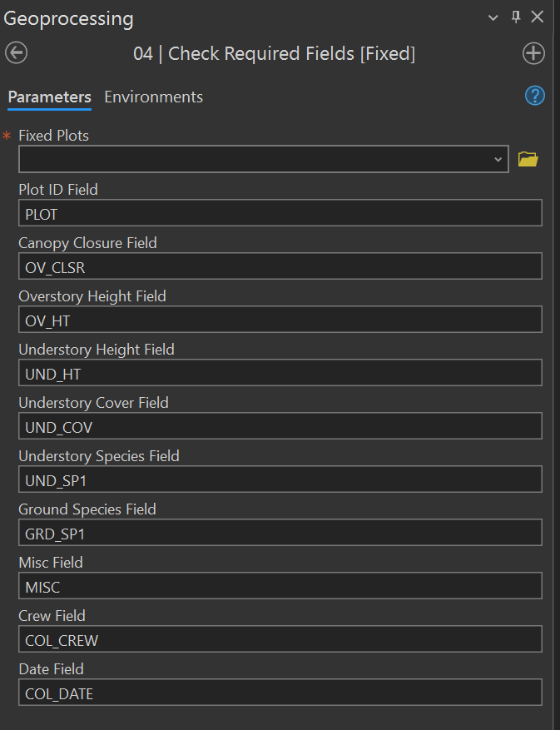560x730 pixels.
Task: Toggle auto-hide pin on Geoprocessing pane
Action: (x=516, y=17)
